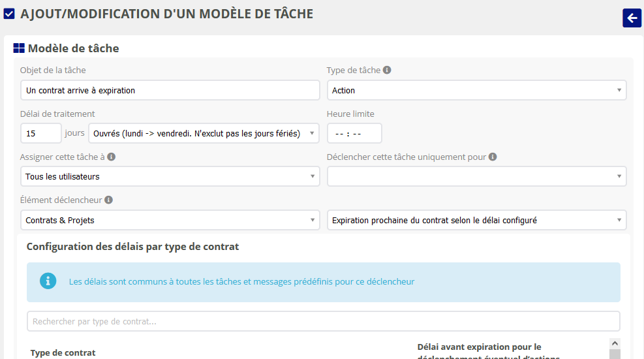
Task: Click the back arrow button
Action: coord(632,18)
